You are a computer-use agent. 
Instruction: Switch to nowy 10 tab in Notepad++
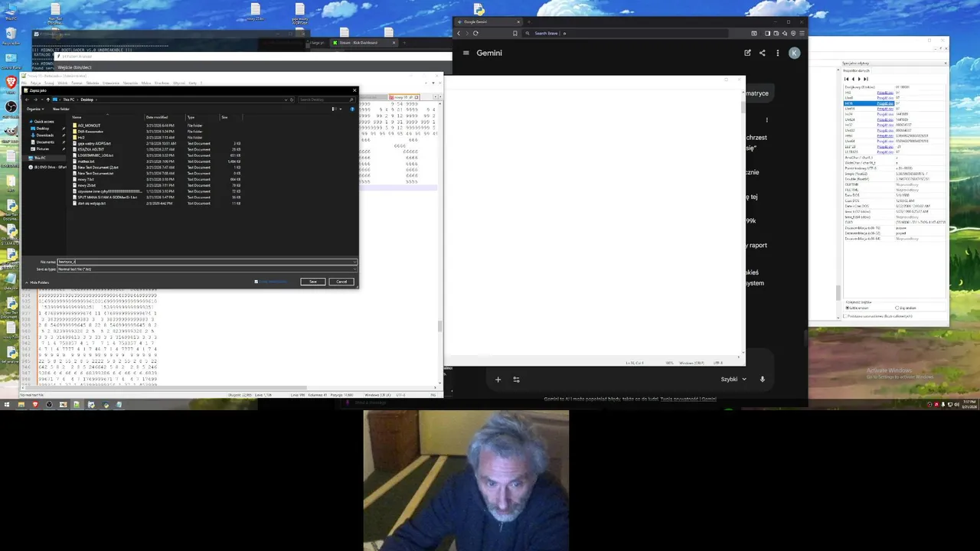pos(403,97)
